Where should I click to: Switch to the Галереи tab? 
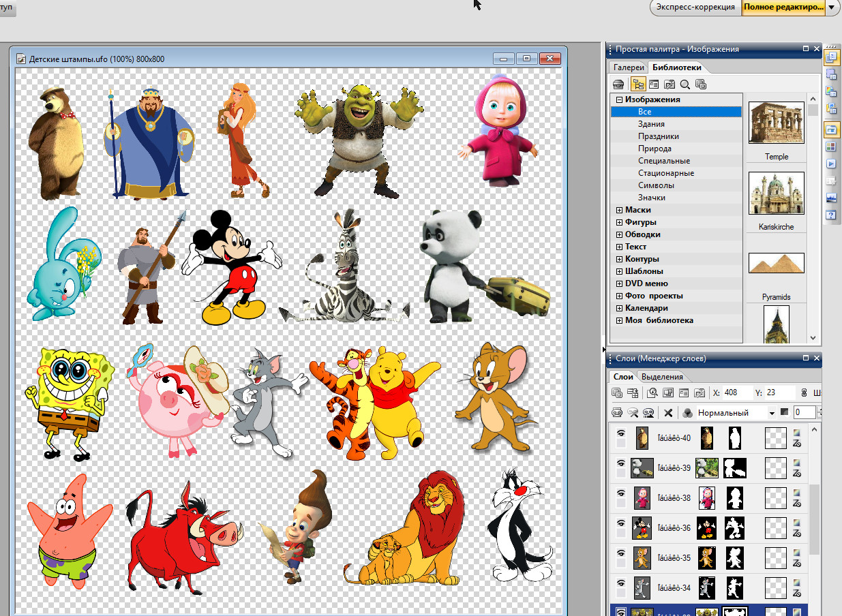coord(629,67)
